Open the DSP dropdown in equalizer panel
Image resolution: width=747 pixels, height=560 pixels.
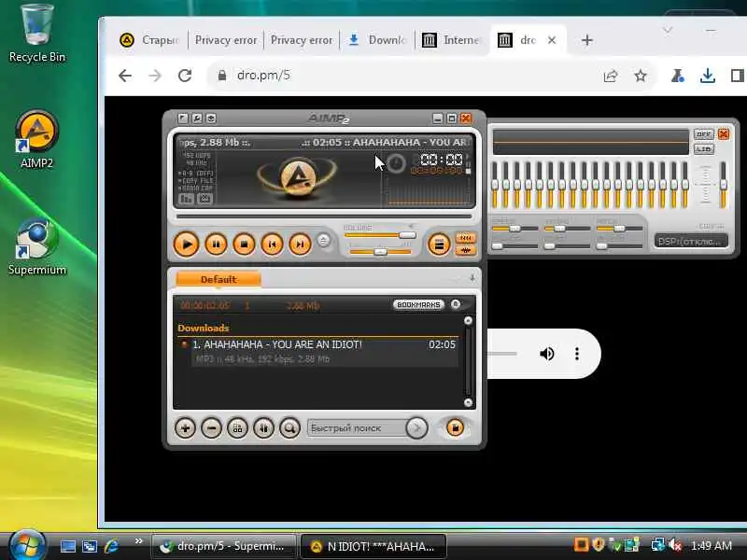click(x=691, y=242)
